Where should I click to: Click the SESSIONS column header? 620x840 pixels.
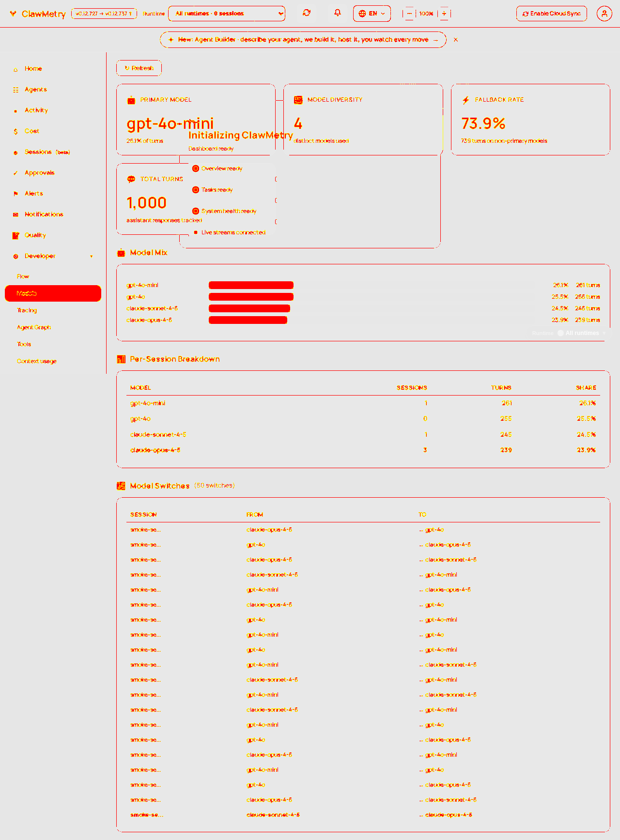click(x=412, y=388)
